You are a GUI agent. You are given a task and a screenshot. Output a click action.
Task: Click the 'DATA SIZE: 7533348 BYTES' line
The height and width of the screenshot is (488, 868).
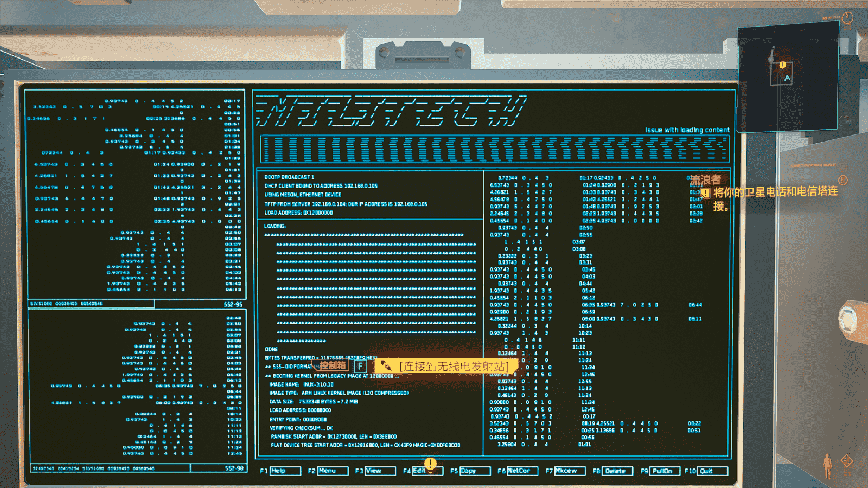314,402
